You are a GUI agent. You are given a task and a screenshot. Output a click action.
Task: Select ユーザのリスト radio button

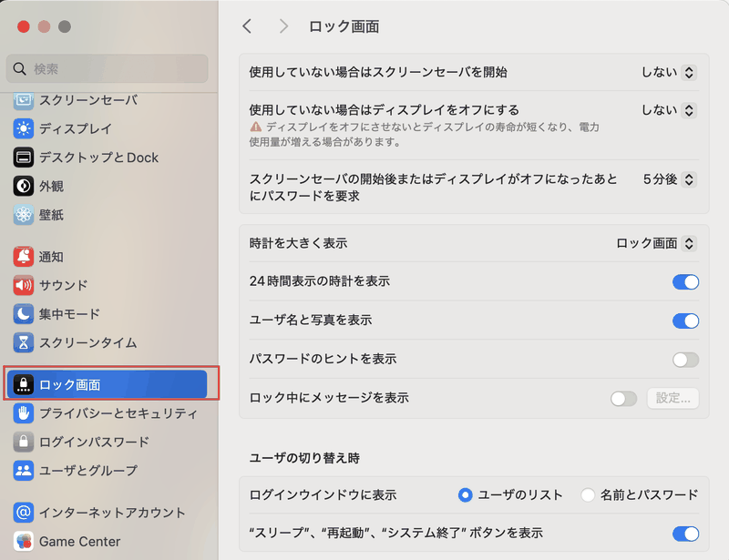[x=465, y=495]
